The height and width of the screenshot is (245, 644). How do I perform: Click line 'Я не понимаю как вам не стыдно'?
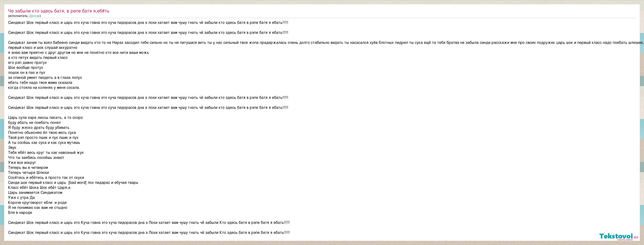[37, 208]
